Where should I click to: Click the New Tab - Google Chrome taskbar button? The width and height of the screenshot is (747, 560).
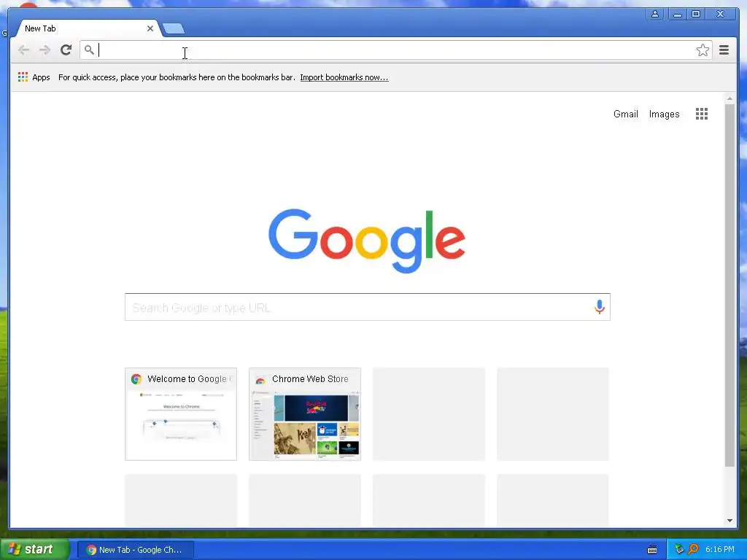coord(135,550)
